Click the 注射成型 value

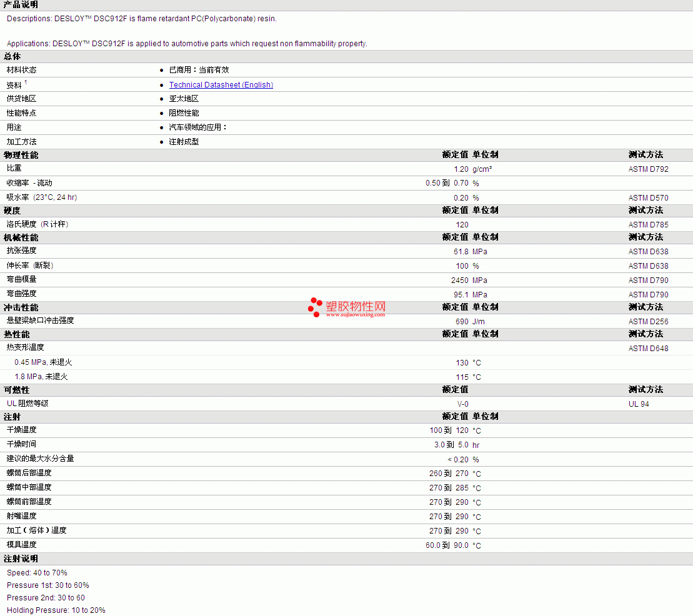pyautogui.click(x=184, y=142)
